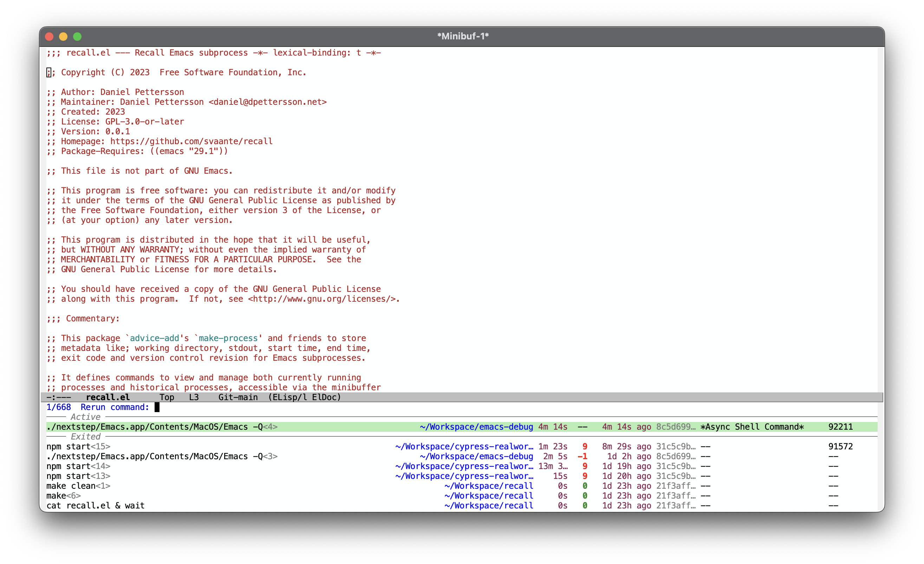The width and height of the screenshot is (924, 564).
Task: Click the mode line modification status dashes
Action: coord(59,397)
